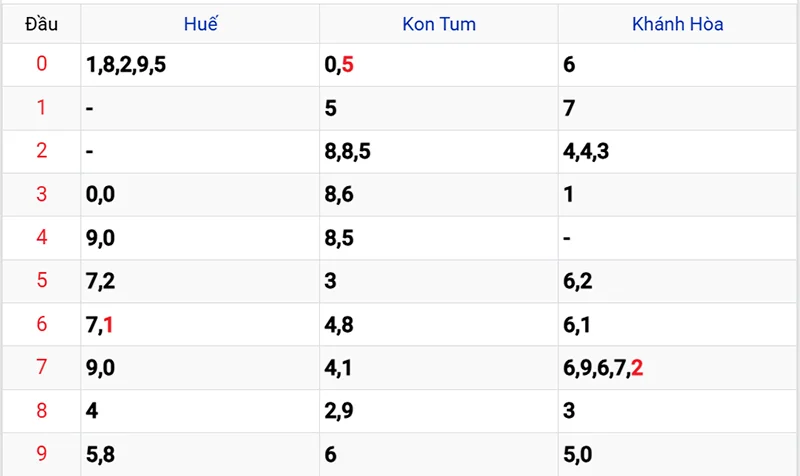The width and height of the screenshot is (800, 476).
Task: Pick Khánh Hòa cell showing 4,4,3
Action: pos(587,151)
